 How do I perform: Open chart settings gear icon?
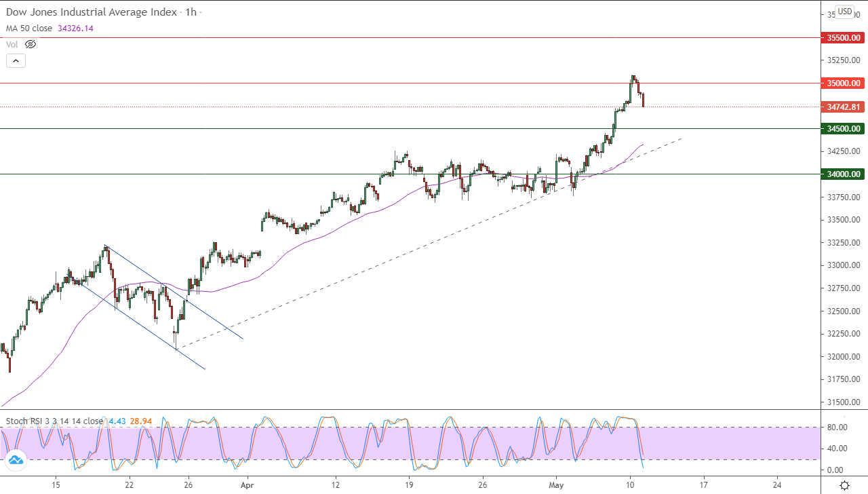(844, 485)
